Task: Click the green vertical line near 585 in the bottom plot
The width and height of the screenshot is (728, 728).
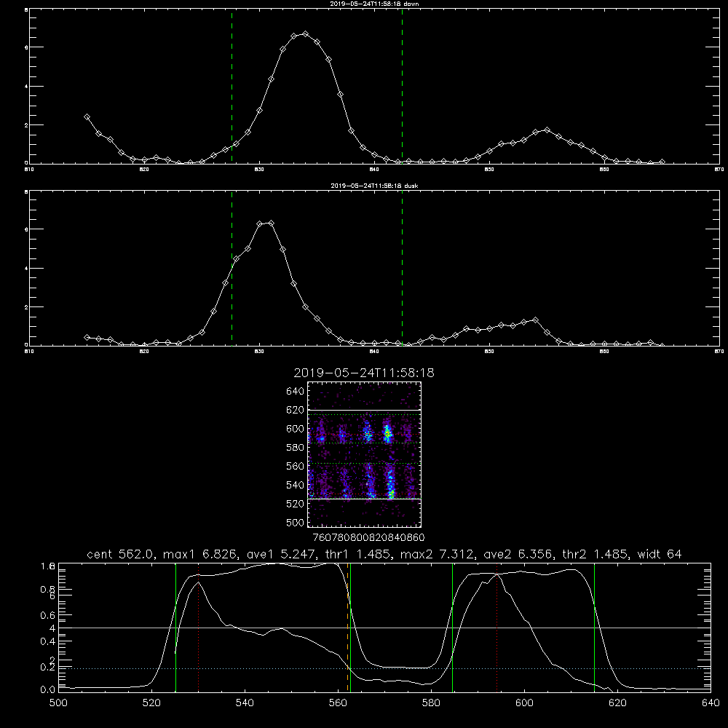Action: point(452,628)
